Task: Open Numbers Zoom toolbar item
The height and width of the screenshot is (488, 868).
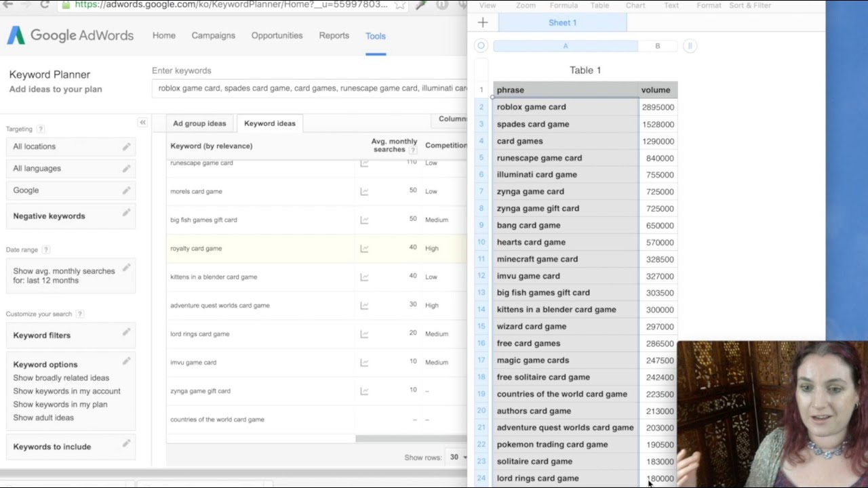Action: coord(526,5)
